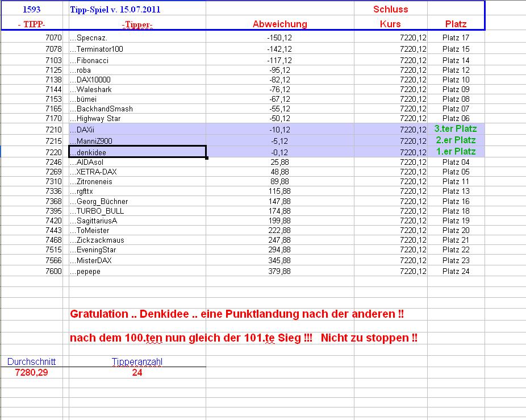526x420 pixels.
Task: Click the deviation value -150,12
Action: pyautogui.click(x=280, y=38)
